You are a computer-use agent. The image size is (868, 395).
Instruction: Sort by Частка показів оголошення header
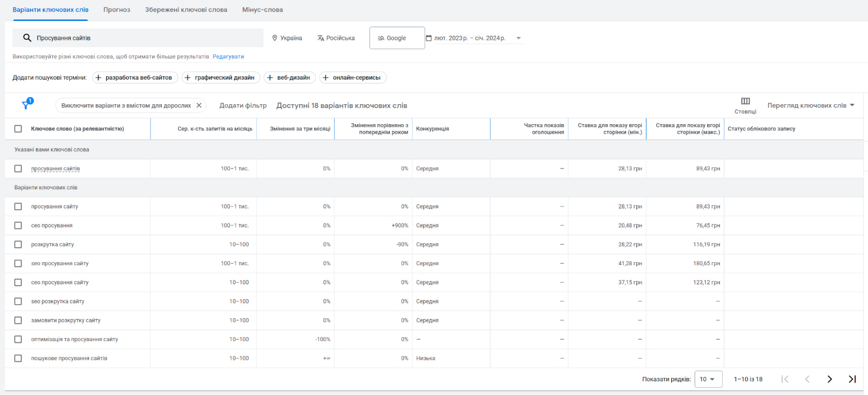[544, 129]
